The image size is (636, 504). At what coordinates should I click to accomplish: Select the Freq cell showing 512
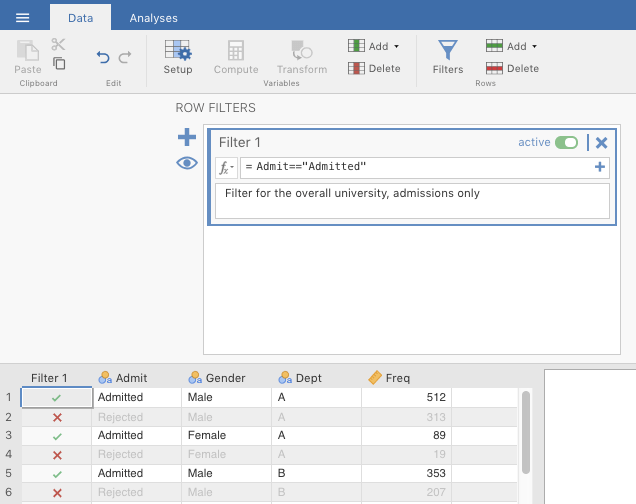pos(406,397)
